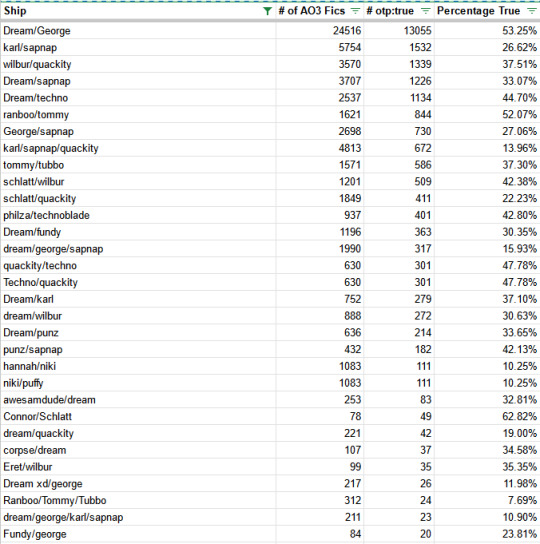
Task: Click the 37.51% cell
Action: pyautogui.click(x=487, y=64)
